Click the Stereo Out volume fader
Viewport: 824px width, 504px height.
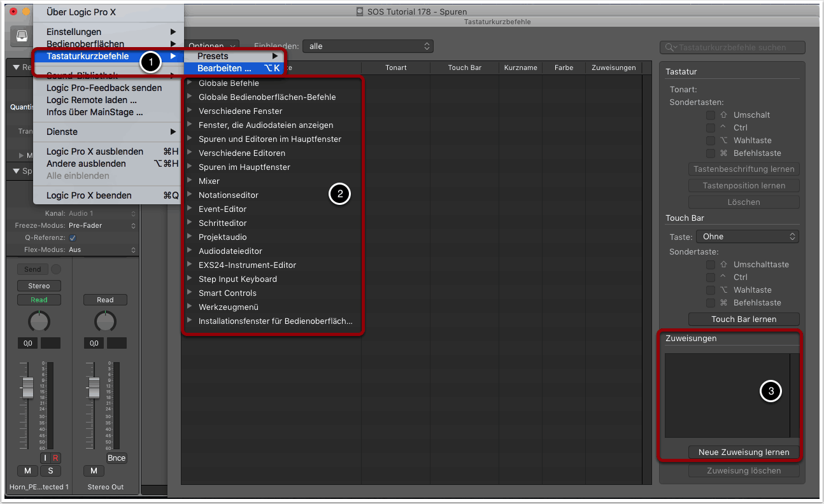94,388
